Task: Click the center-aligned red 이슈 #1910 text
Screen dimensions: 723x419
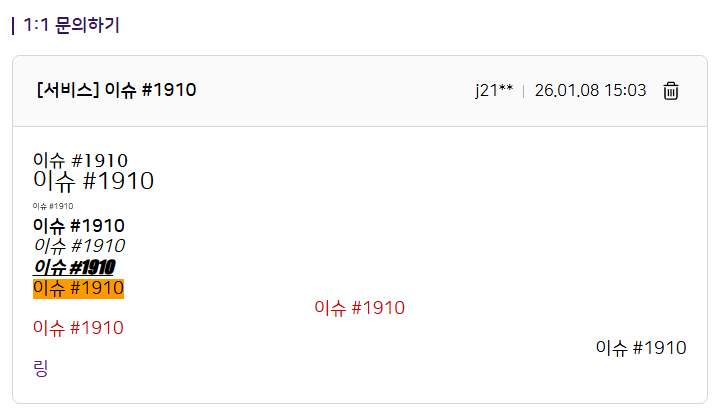Action: [x=359, y=308]
